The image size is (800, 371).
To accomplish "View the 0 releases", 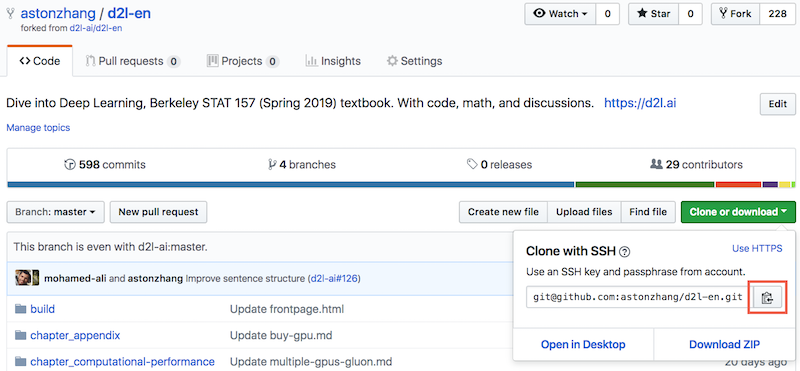I will [499, 165].
